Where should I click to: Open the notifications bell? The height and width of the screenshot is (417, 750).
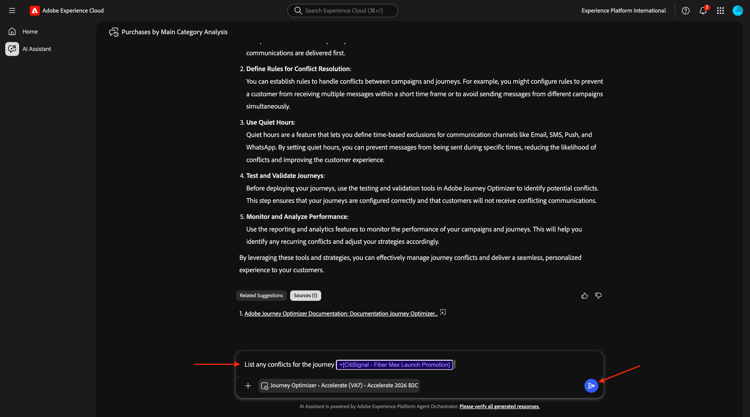point(703,11)
